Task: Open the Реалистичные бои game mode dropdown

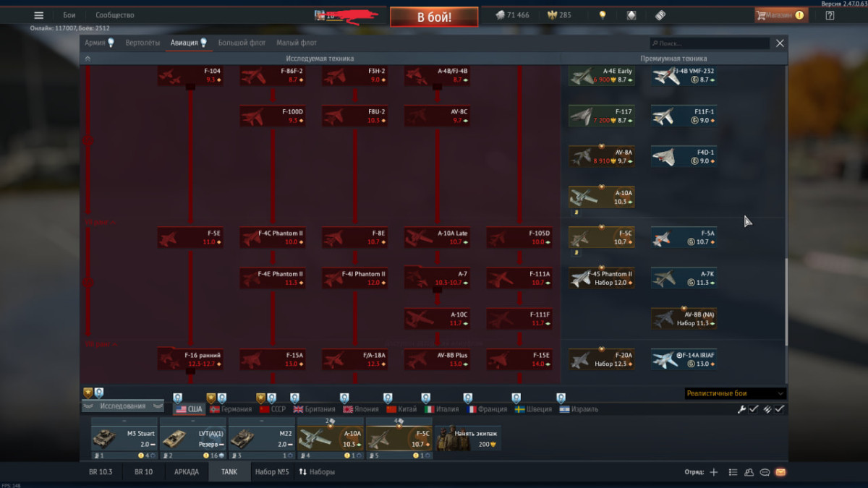Action: click(735, 393)
